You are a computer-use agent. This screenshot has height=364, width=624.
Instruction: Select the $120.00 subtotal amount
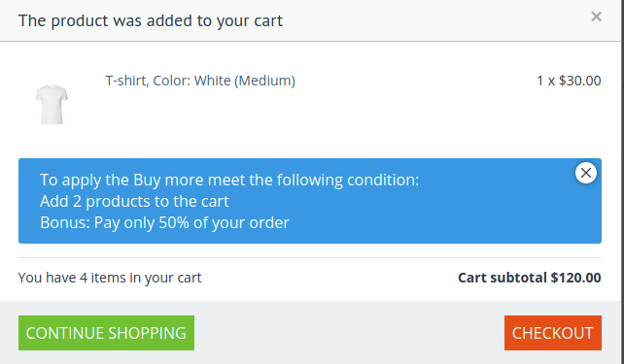pos(575,278)
